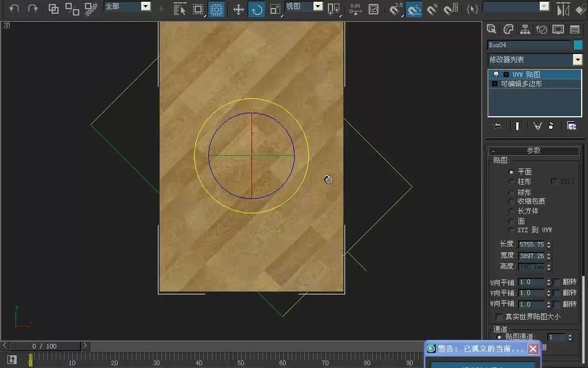
Task: Expand the UVW 贴图 modifier entry
Action: coord(506,75)
